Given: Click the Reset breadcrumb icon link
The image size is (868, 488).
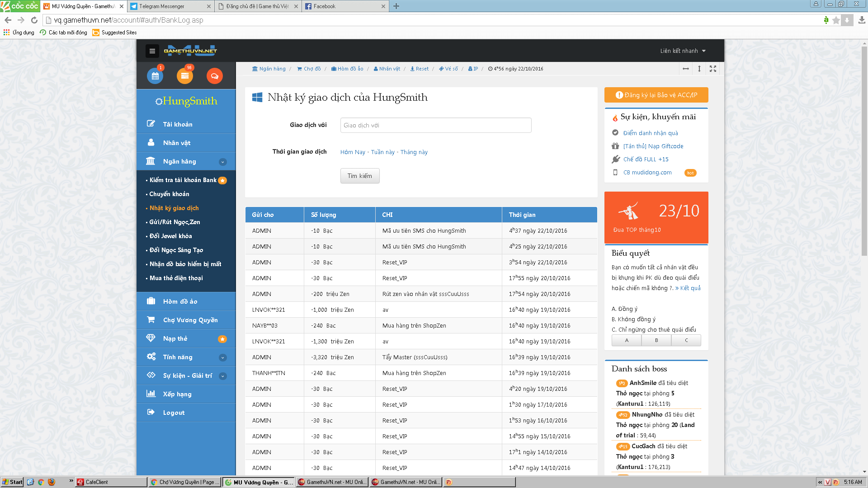Looking at the screenshot, I should (419, 69).
